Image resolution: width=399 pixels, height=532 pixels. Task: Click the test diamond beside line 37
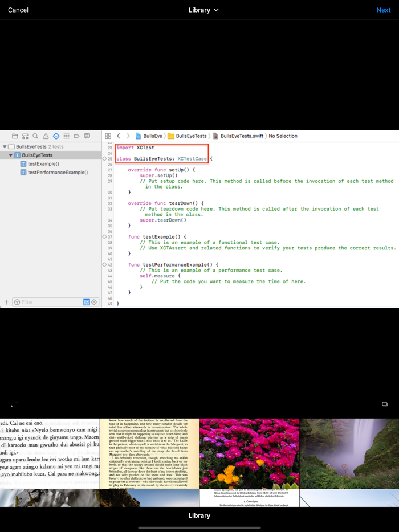(104, 237)
